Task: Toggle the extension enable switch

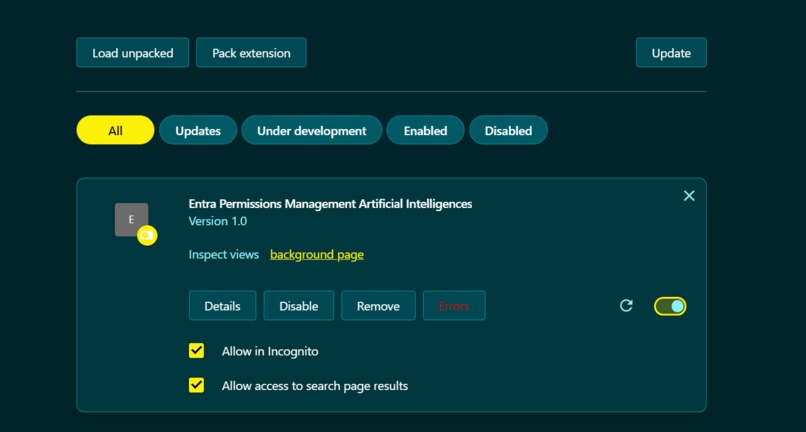Action: [x=670, y=306]
